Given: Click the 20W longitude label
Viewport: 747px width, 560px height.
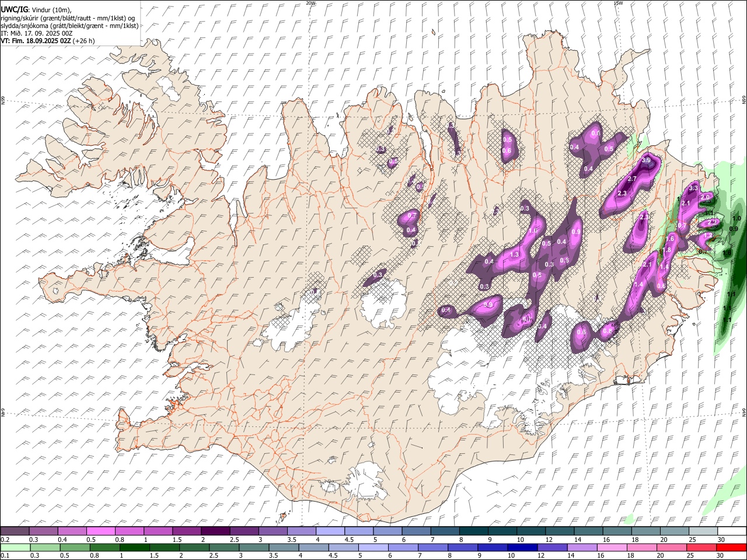Looking at the screenshot, I should [310, 3].
